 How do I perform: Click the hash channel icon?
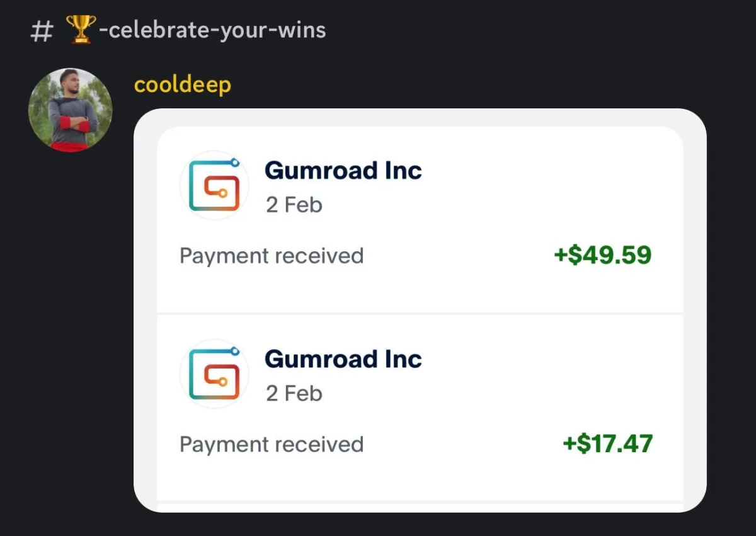click(42, 31)
